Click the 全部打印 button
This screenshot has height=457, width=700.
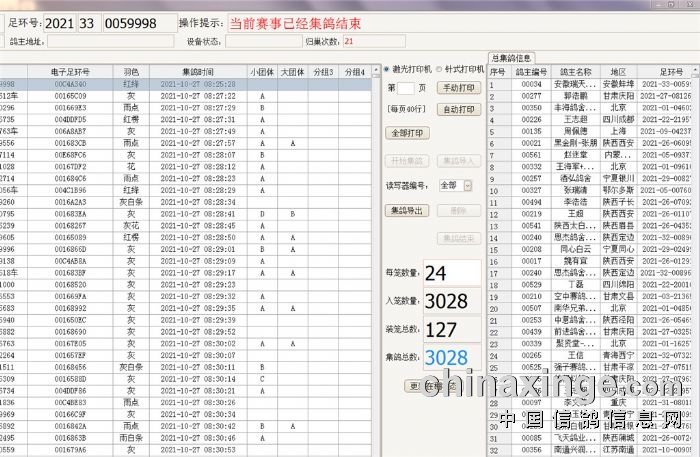pos(407,132)
